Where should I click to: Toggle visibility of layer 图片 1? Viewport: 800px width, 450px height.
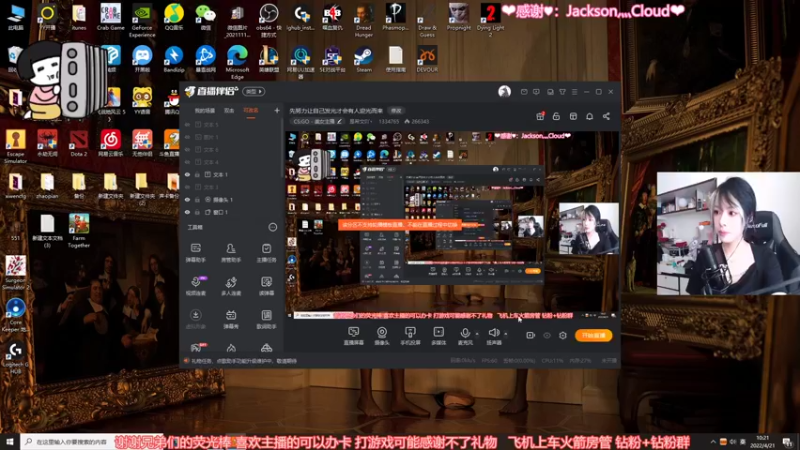point(187,137)
